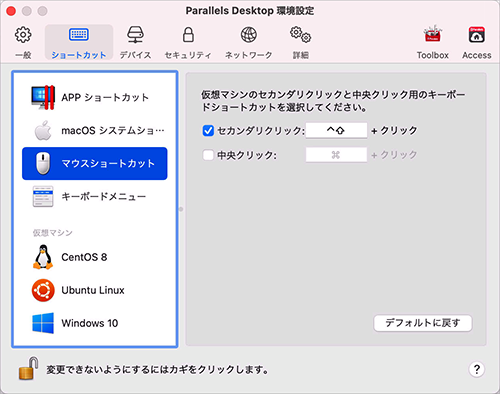Open the 詳細 advanced gears icon
500x394 pixels.
300,35
